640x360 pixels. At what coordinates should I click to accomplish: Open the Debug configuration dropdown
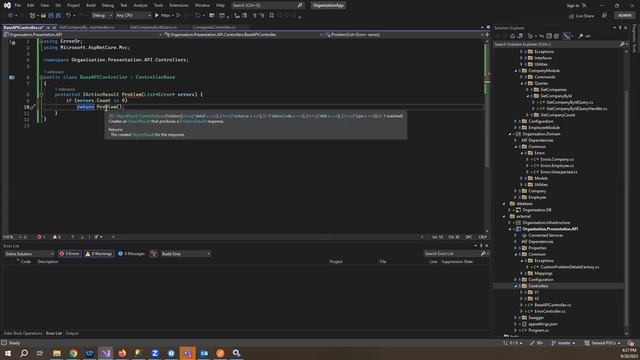(x=102, y=16)
